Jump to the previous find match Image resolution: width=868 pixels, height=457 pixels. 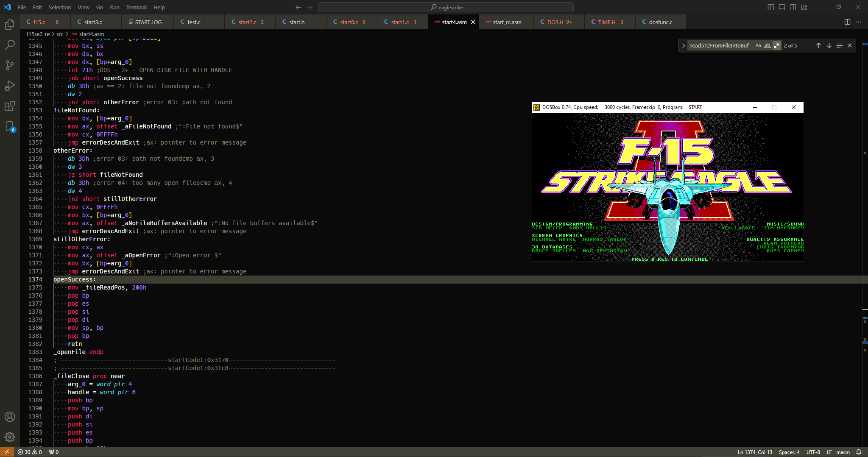coord(818,45)
